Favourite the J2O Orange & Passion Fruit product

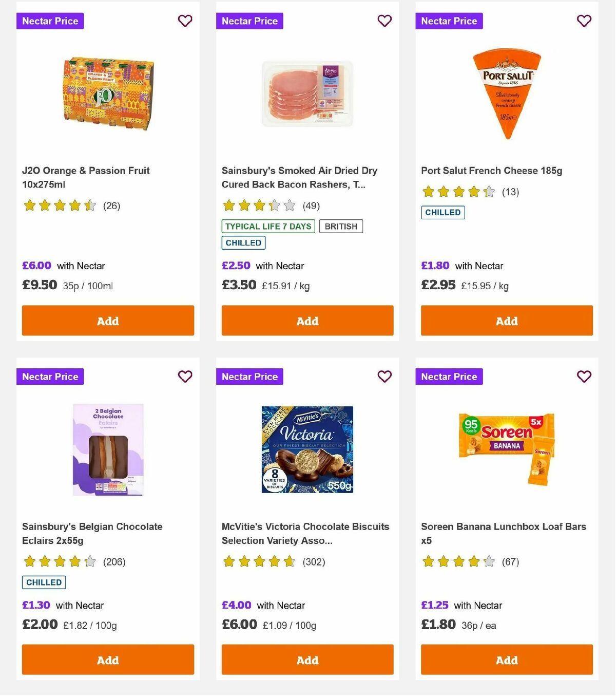pyautogui.click(x=185, y=21)
